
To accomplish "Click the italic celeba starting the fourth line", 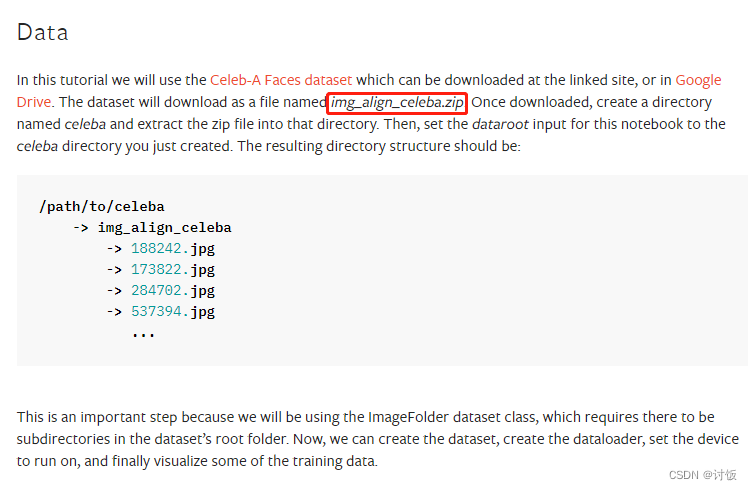I will (x=37, y=146).
